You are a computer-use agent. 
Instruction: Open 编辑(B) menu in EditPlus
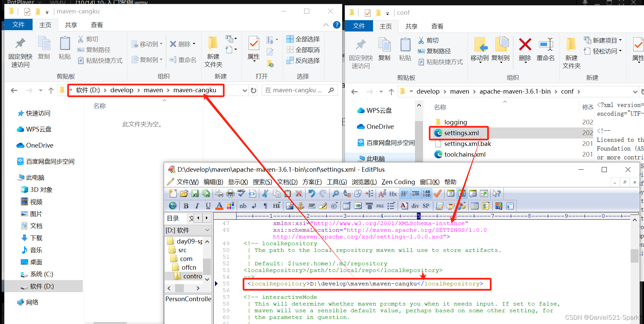213,182
